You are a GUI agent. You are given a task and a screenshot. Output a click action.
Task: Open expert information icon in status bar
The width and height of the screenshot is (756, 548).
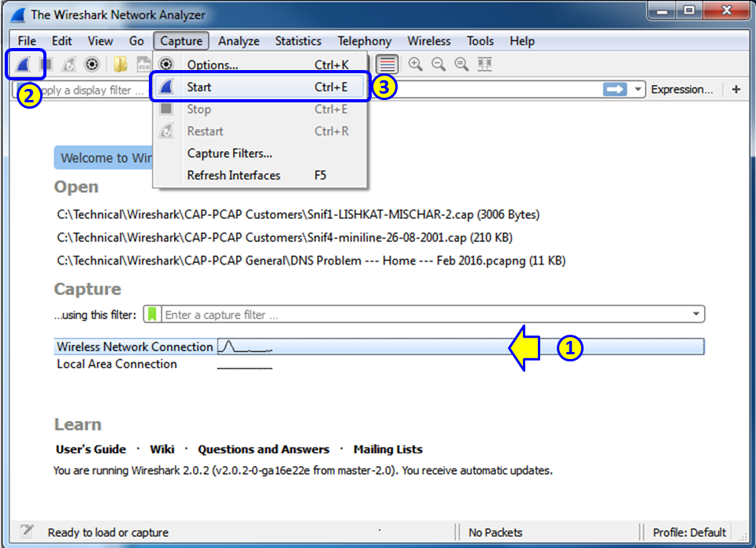click(27, 531)
